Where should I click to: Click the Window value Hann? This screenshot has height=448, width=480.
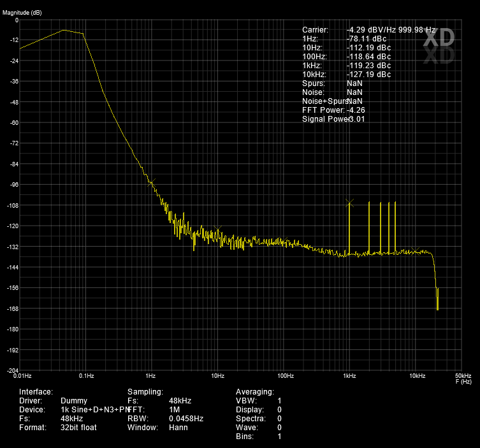pos(178,427)
